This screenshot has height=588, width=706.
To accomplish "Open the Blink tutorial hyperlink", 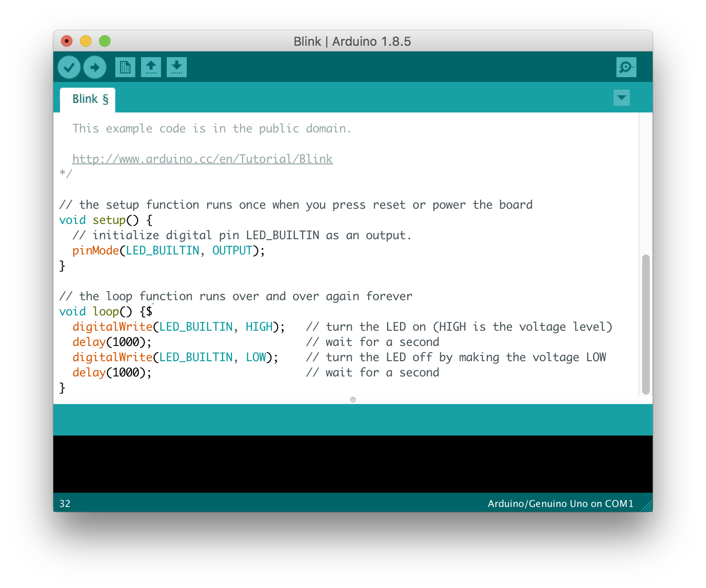I will point(202,158).
